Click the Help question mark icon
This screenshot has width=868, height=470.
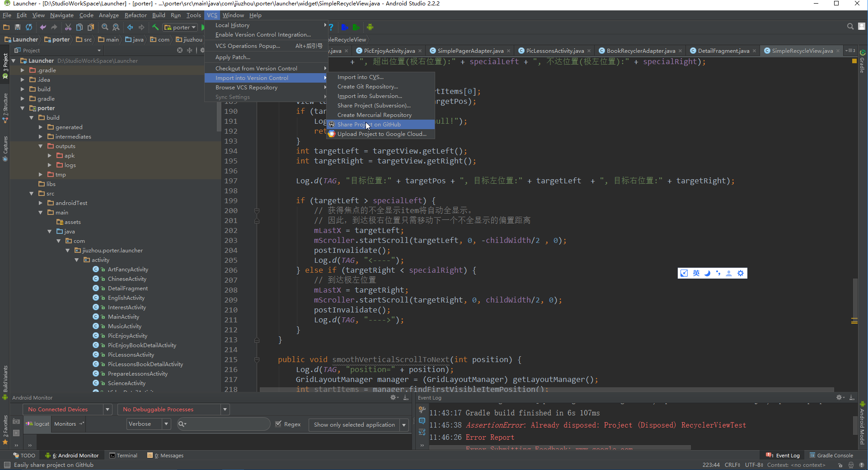click(331, 27)
